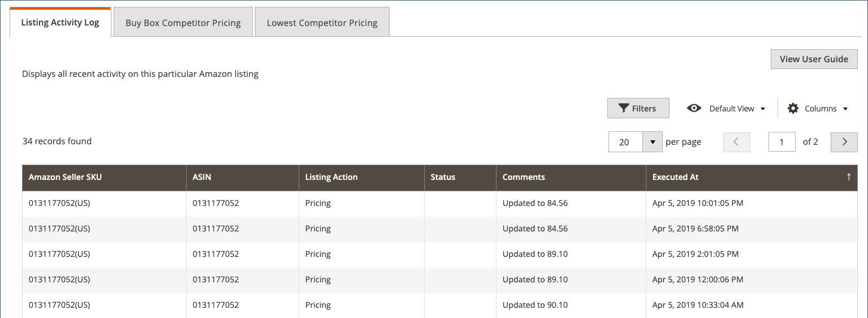Expand the Columns dropdown caret
Viewport: 868px width, 318px height.
coord(845,109)
